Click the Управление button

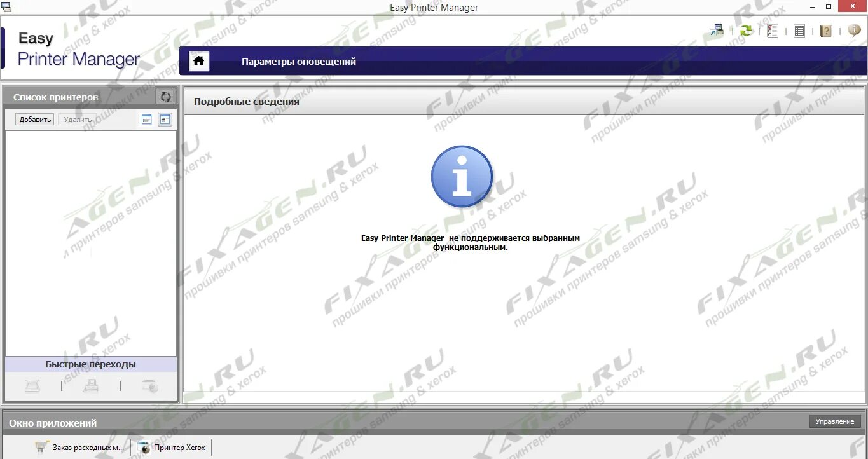coord(835,421)
